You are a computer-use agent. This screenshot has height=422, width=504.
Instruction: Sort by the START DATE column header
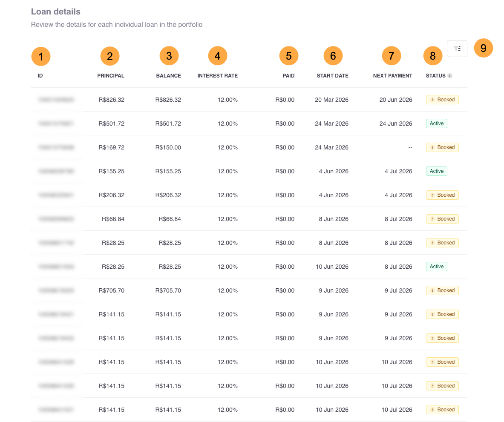(x=332, y=76)
